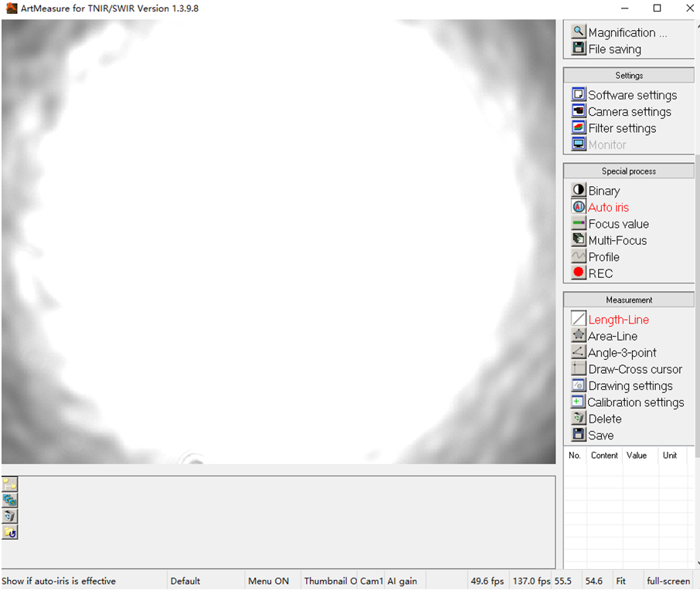Select the Angle-3-point measurement tool
Viewport: 700px width, 590px height.
[621, 353]
